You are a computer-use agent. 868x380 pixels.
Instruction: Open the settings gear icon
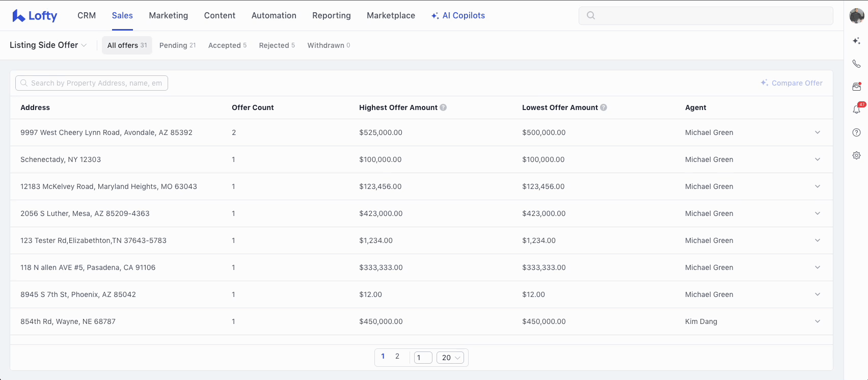pyautogui.click(x=856, y=155)
